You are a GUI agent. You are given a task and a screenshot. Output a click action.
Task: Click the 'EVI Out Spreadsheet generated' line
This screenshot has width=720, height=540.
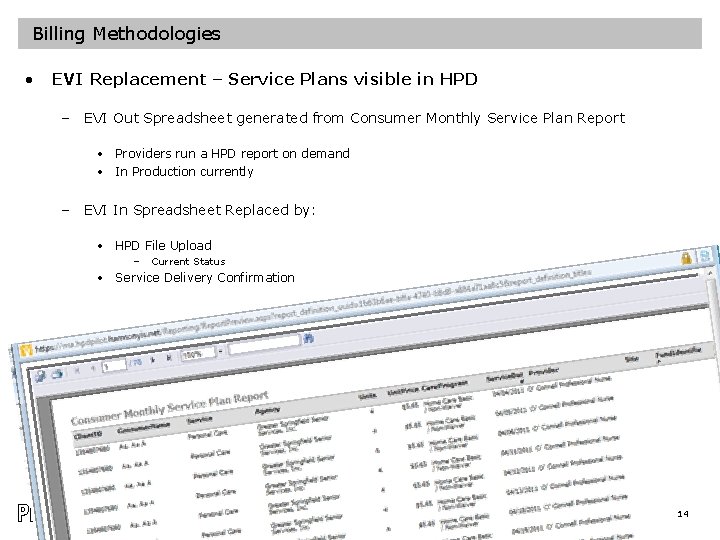(x=354, y=118)
